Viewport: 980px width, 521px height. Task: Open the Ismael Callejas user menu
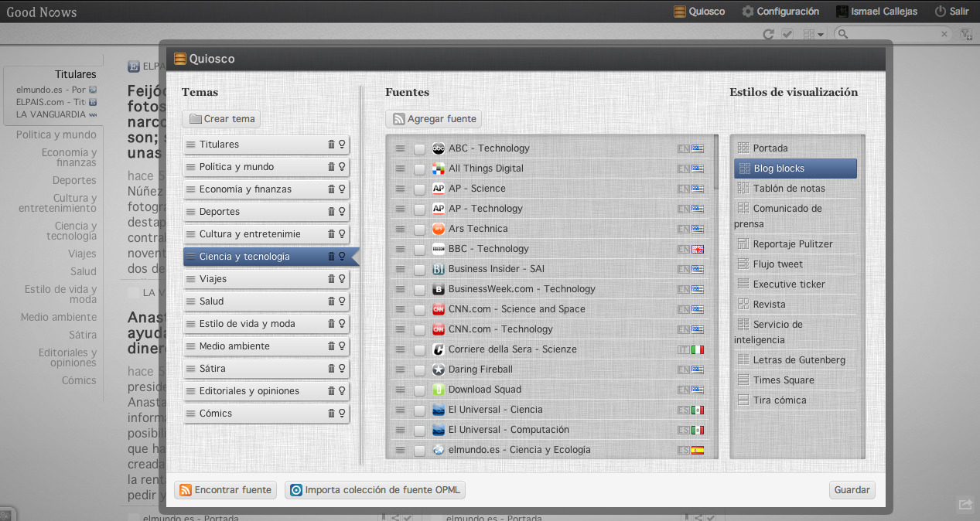[876, 12]
